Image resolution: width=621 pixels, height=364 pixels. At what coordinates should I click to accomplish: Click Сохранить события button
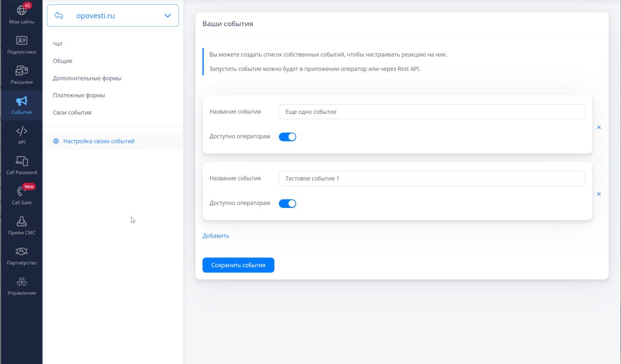pyautogui.click(x=238, y=265)
